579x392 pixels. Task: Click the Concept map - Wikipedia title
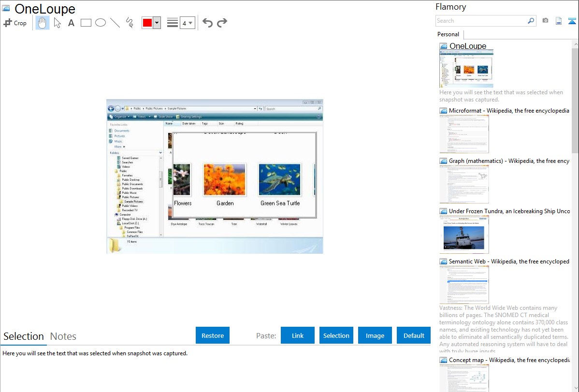[x=509, y=360]
